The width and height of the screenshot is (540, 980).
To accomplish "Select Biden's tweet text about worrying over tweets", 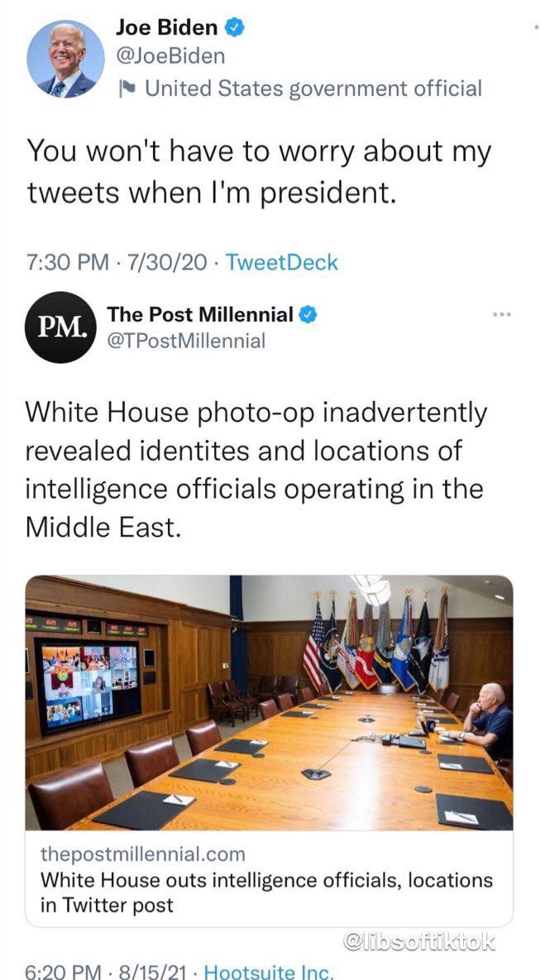I will click(259, 170).
